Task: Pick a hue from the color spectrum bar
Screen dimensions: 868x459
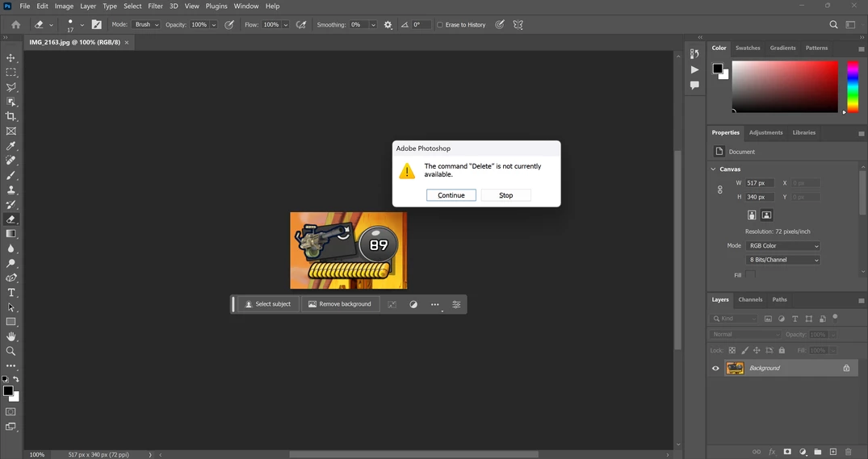Action: (853, 85)
